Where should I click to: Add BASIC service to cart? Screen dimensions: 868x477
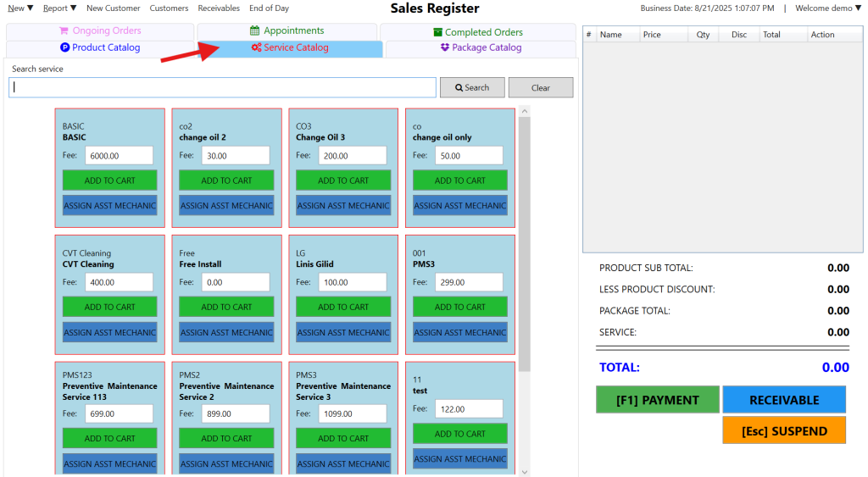click(109, 180)
